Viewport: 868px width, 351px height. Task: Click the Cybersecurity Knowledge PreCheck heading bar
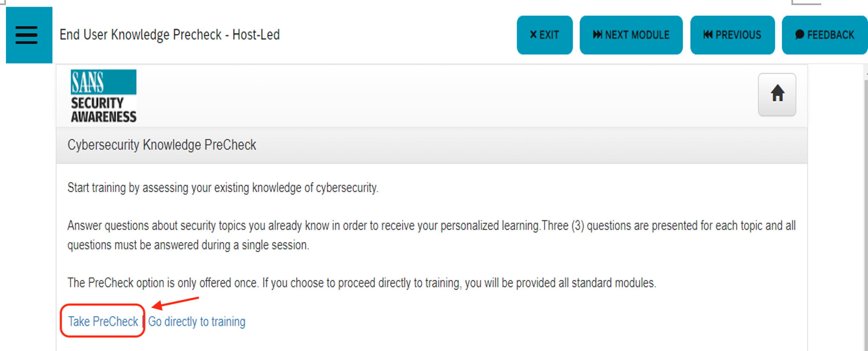pos(431,145)
